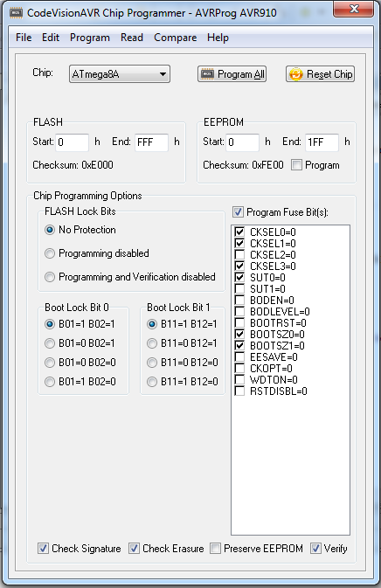The image size is (381, 588).
Task: Select No Protection lock bit option
Action: click(50, 230)
